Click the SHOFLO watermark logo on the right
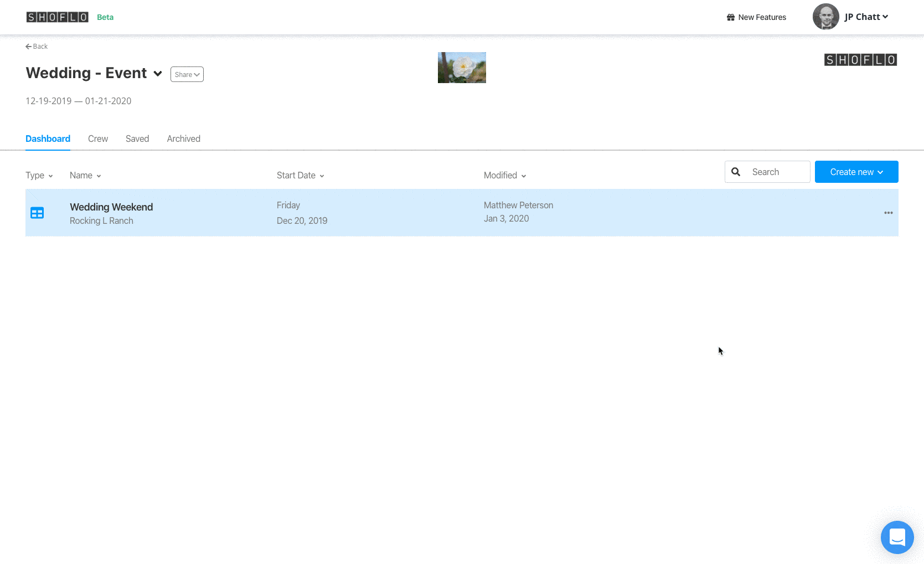The image size is (924, 564). pyautogui.click(x=860, y=59)
